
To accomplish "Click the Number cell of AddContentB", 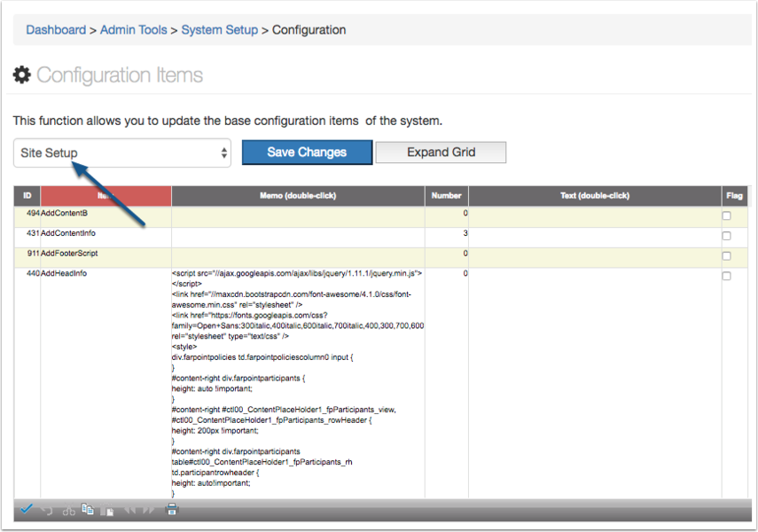I will 447,216.
